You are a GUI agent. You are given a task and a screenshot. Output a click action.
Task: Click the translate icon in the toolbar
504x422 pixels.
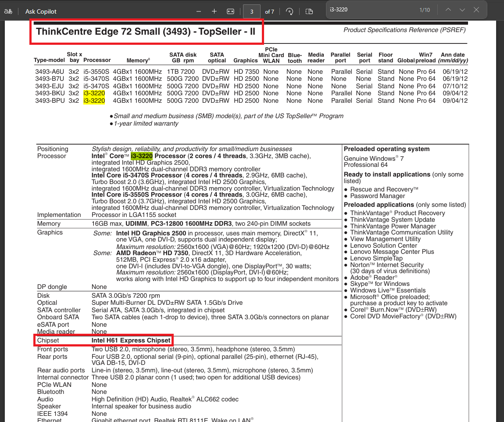[x=7, y=11]
